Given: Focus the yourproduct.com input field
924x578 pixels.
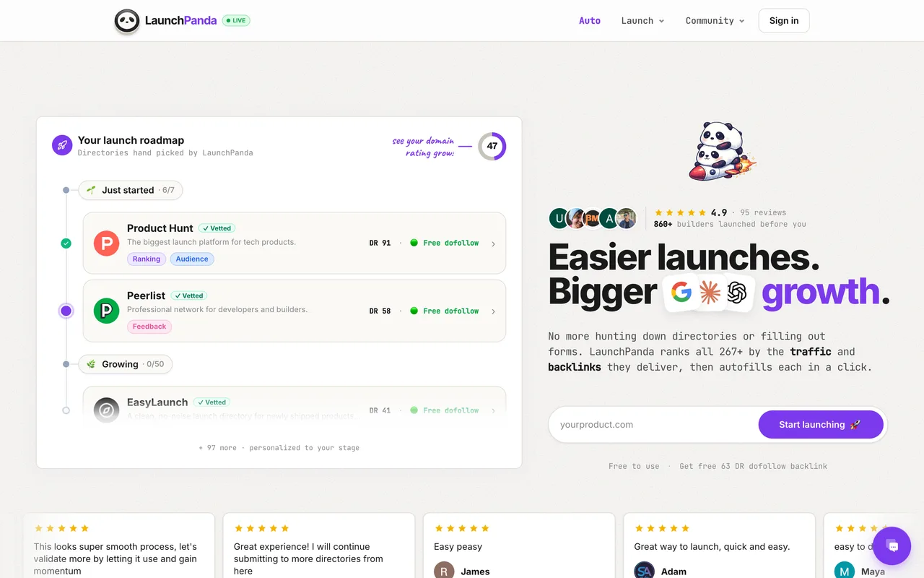Looking at the screenshot, I should (x=654, y=425).
